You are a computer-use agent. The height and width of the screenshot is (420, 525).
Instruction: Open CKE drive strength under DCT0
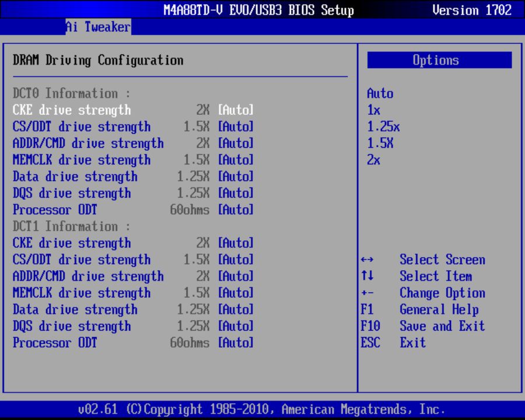[72, 110]
